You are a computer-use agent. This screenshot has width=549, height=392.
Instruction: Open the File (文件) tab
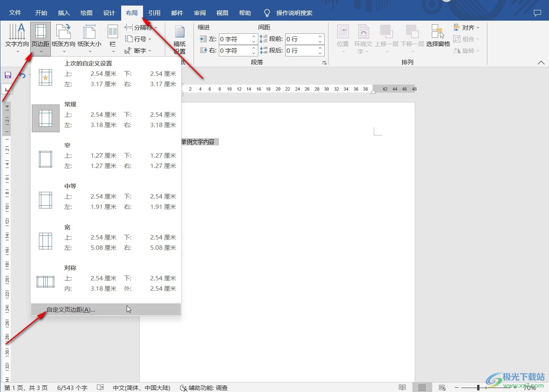click(15, 13)
